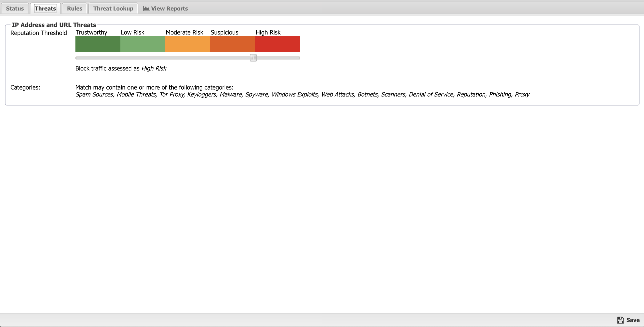The width and height of the screenshot is (644, 327).
Task: Click 'Windows Exploits' in categories list
Action: 295,94
